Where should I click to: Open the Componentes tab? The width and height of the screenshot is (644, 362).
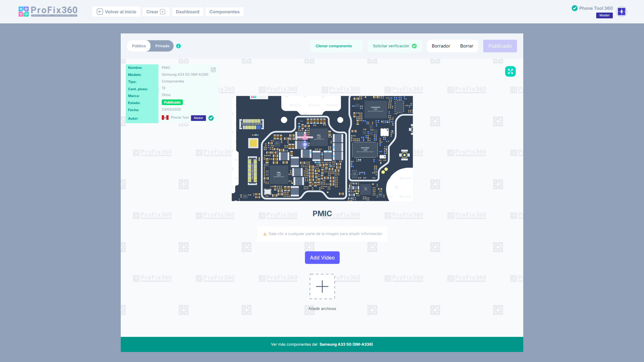point(224,12)
